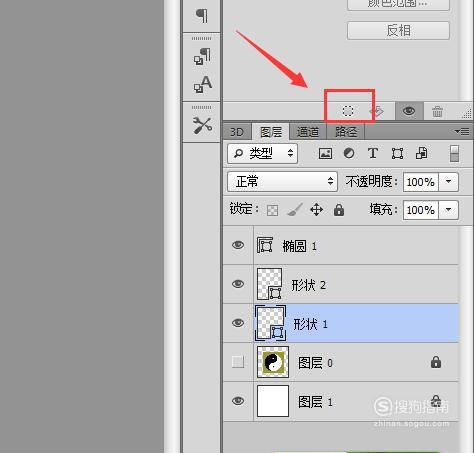Click the 椭圆 1 shape icon
The height and width of the screenshot is (453, 474).
265,245
